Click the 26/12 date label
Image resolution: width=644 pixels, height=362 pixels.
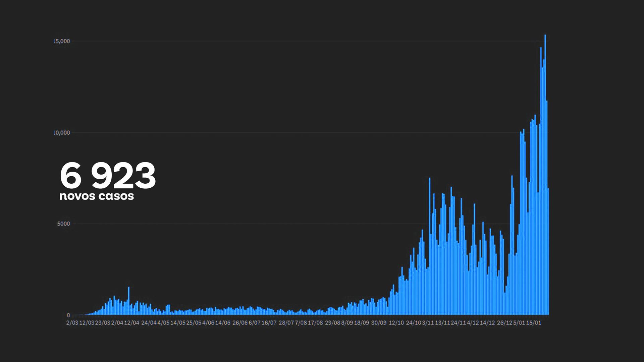pyautogui.click(x=504, y=323)
